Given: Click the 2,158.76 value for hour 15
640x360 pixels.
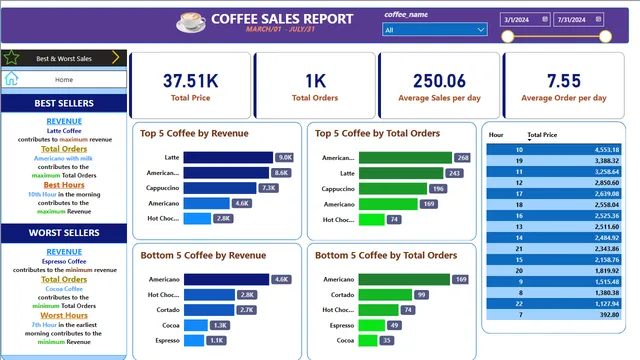Looking at the screenshot, I should pos(606,260).
